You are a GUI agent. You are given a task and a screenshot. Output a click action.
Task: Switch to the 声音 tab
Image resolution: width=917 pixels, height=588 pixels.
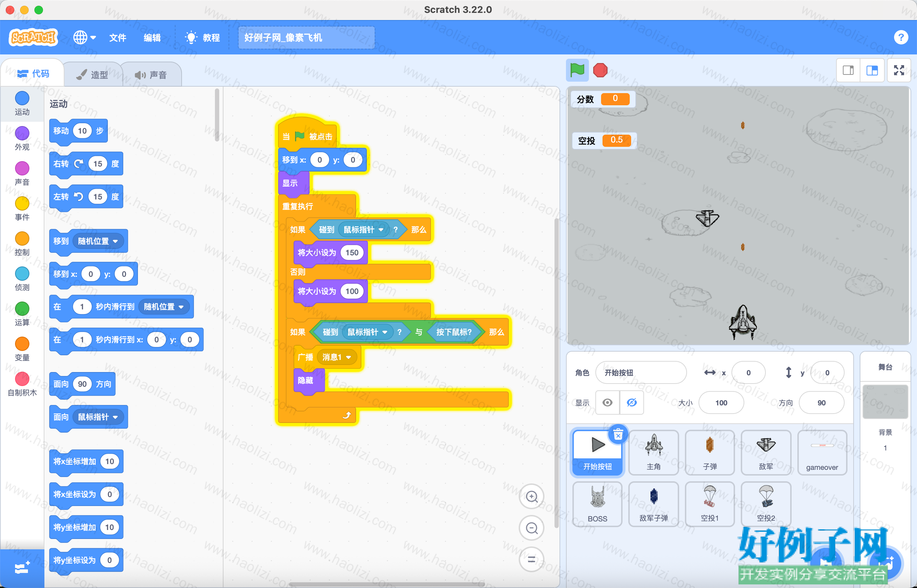[x=151, y=74]
